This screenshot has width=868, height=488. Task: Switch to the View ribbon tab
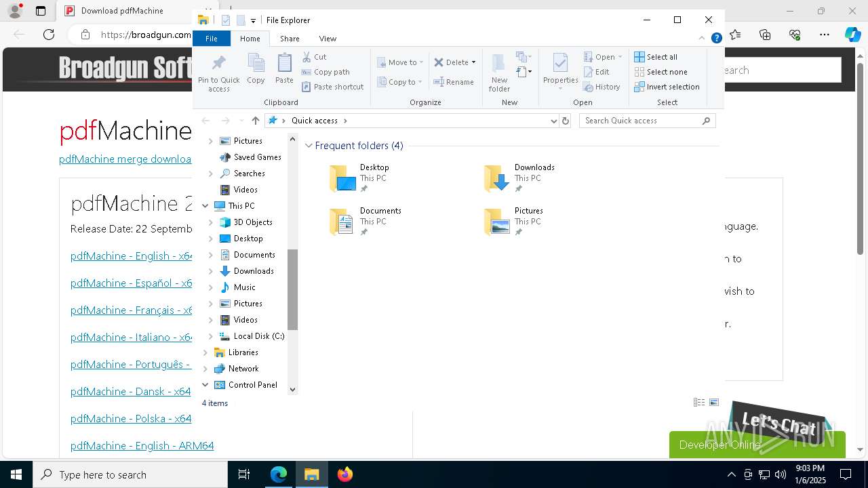328,39
